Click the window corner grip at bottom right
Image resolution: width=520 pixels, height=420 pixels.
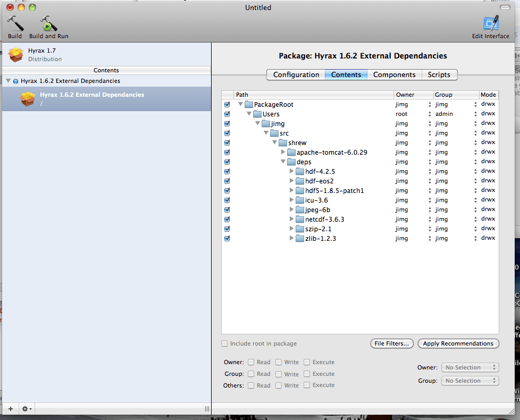pyautogui.click(x=511, y=411)
